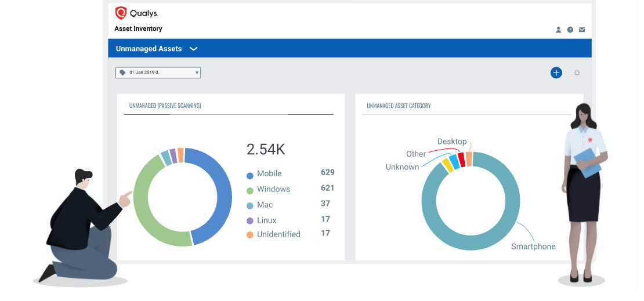
Task: Click the Unmanaged Asset Category widget title
Action: coord(399,106)
